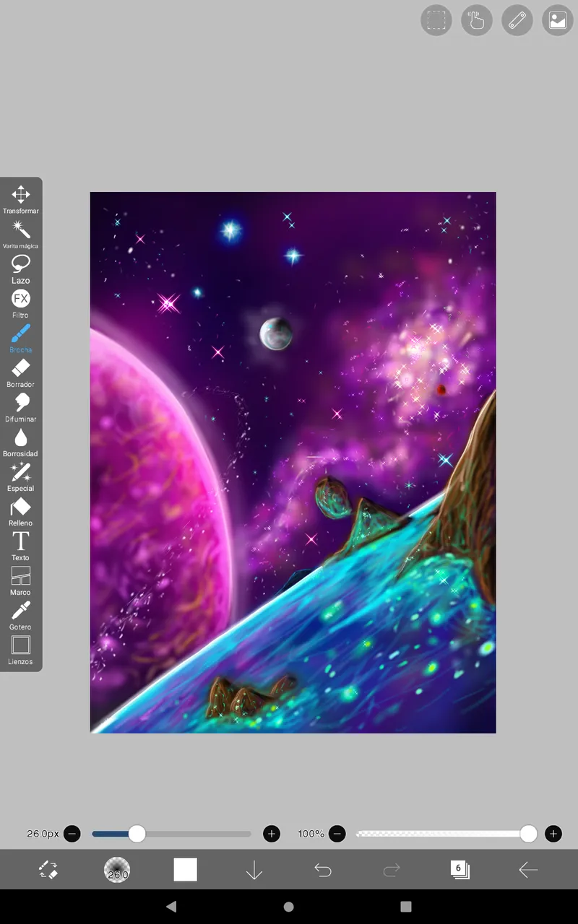Open the selection area menu icon
578x924 pixels.
point(436,20)
